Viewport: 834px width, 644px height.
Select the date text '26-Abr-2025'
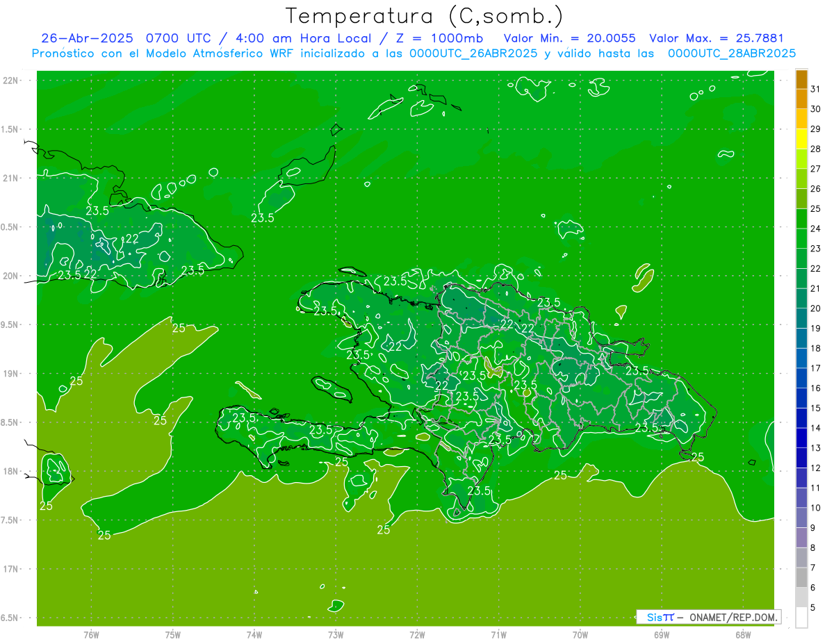pos(89,38)
